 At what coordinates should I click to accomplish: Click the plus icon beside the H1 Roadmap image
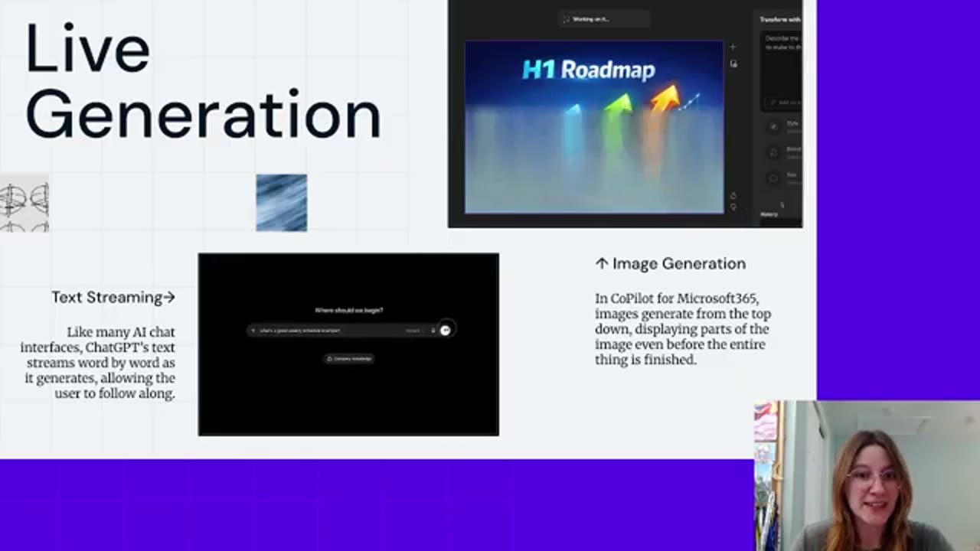pos(733,47)
